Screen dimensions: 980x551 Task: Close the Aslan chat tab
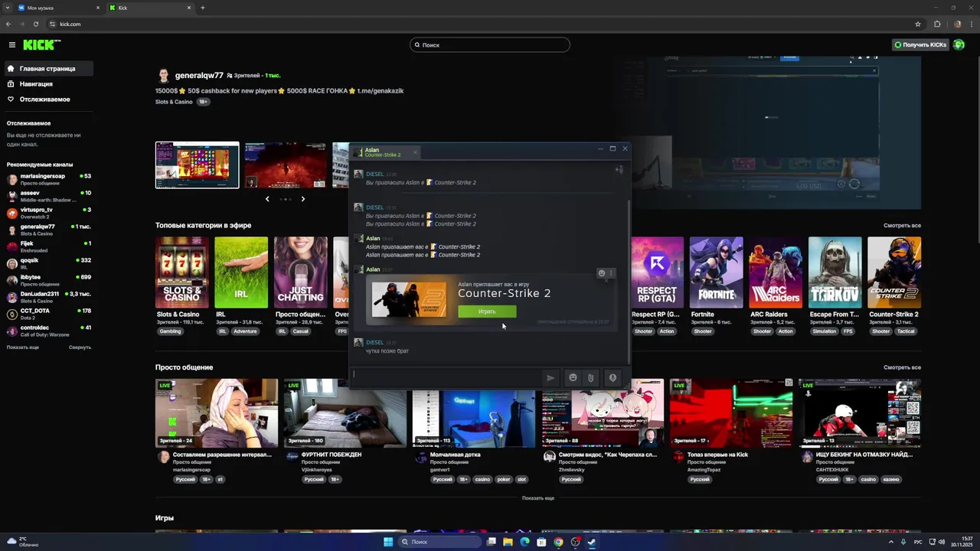point(416,152)
